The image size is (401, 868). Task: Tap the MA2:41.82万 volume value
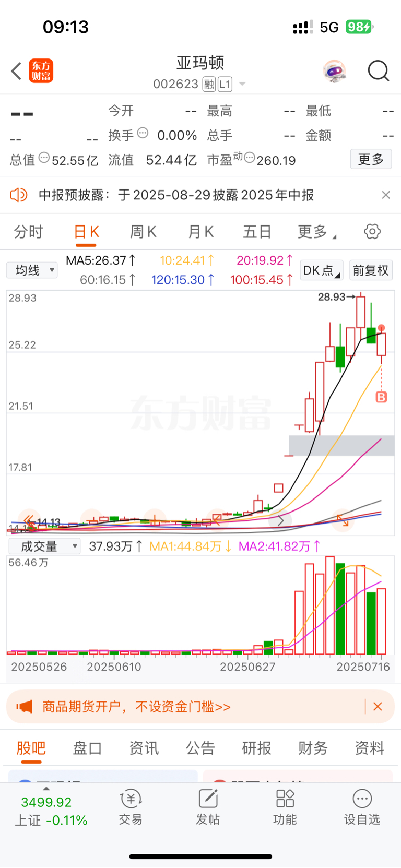(x=279, y=546)
